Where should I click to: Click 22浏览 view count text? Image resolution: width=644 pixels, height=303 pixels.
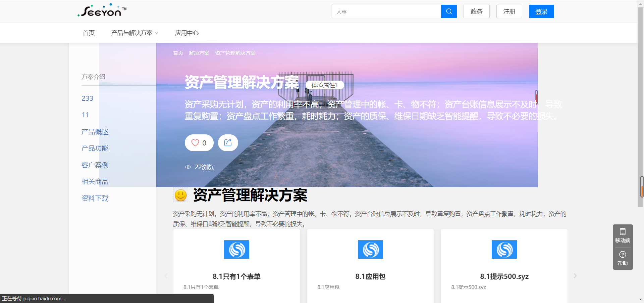tap(204, 167)
